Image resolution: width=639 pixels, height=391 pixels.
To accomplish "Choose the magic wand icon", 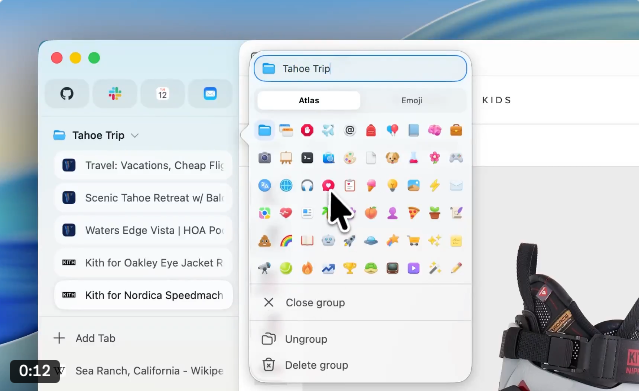I will point(434,268).
